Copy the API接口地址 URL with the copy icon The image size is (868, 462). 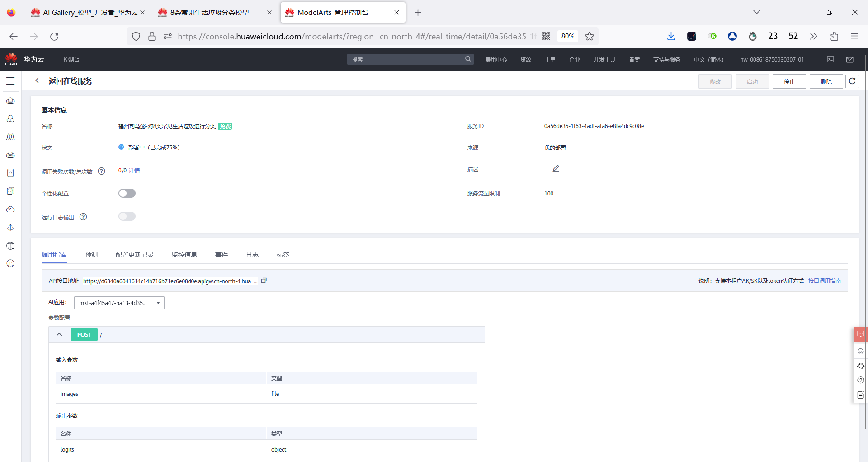pyautogui.click(x=264, y=281)
